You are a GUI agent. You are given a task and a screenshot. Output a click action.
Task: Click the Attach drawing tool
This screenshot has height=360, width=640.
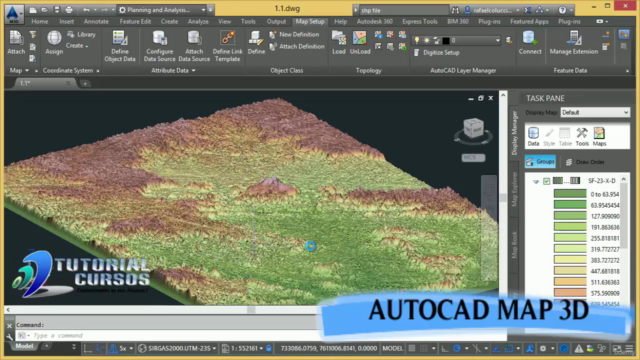click(16, 43)
